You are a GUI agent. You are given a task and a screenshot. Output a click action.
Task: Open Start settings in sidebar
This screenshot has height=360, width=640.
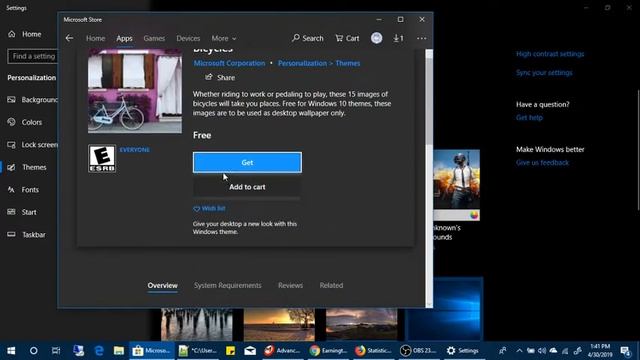[22, 212]
